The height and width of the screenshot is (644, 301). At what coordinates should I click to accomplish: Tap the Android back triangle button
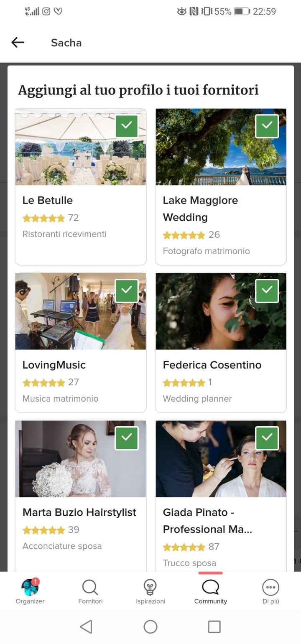tap(86, 626)
